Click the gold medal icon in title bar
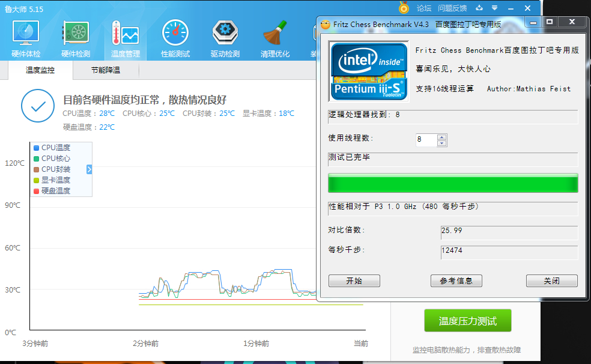Screen dimensions: 591x364 (x=404, y=8)
